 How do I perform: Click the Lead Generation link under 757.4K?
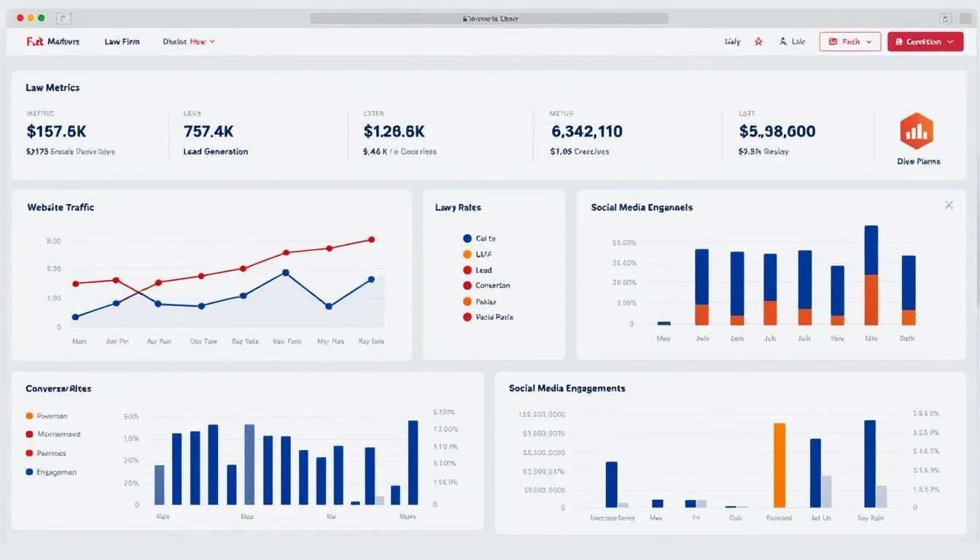(x=216, y=152)
